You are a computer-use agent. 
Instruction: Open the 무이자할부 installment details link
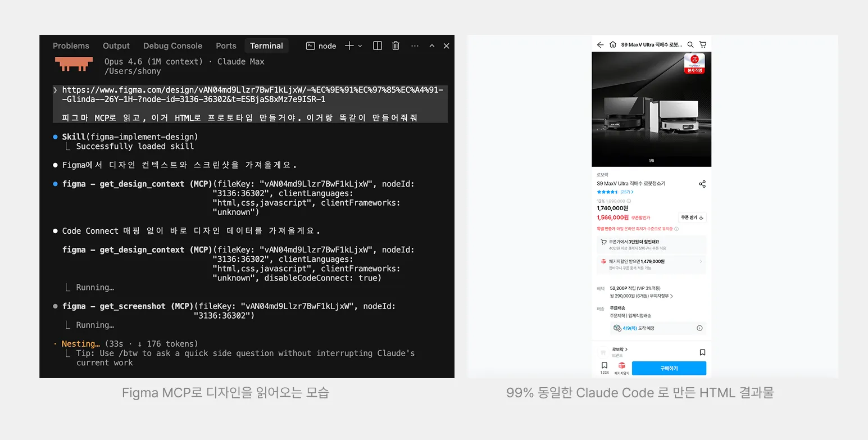coord(642,296)
